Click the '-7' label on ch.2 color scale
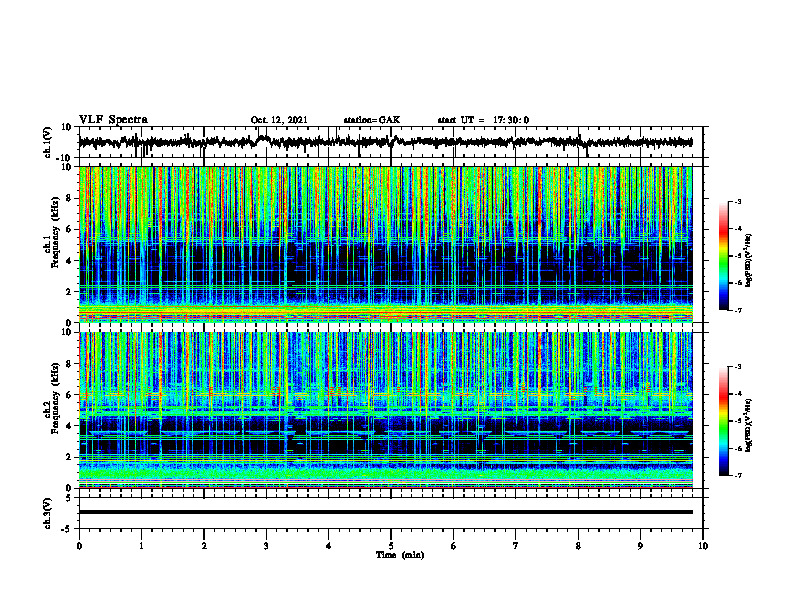This screenshot has width=792, height=612. tap(738, 475)
